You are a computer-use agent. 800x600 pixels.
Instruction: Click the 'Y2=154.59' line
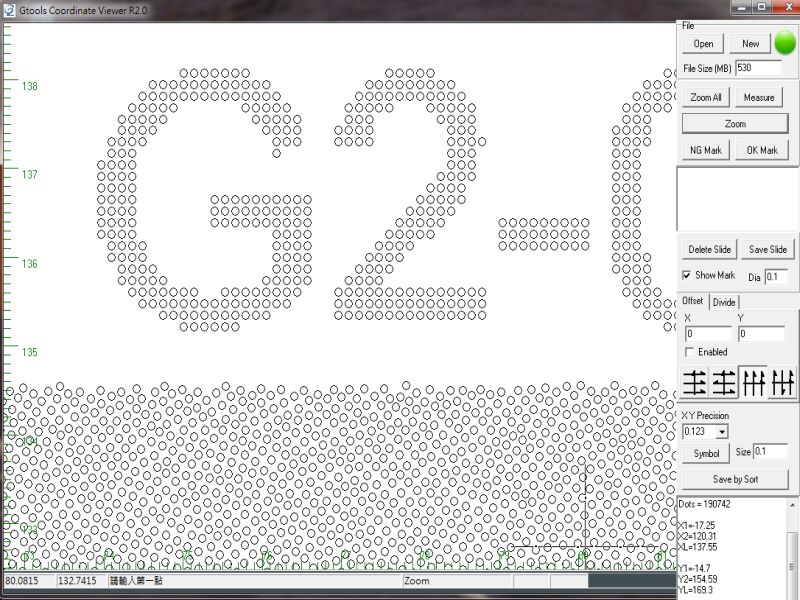click(697, 579)
